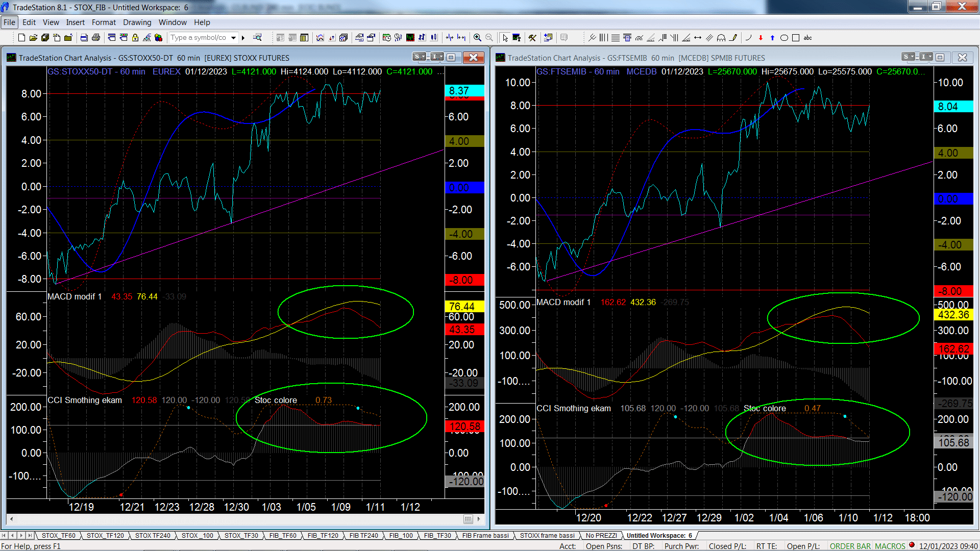Switch to the STOX TF240 workspace tab
This screenshot has width=980, height=551.
(153, 536)
